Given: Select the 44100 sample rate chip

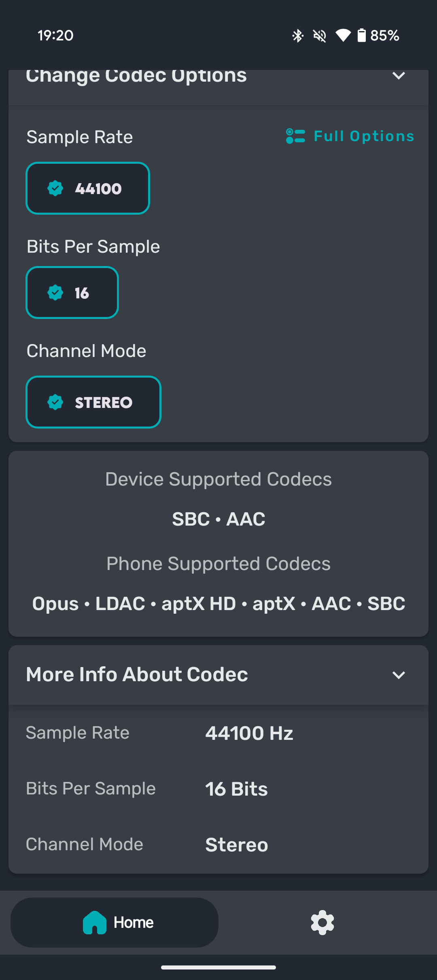Looking at the screenshot, I should point(88,188).
